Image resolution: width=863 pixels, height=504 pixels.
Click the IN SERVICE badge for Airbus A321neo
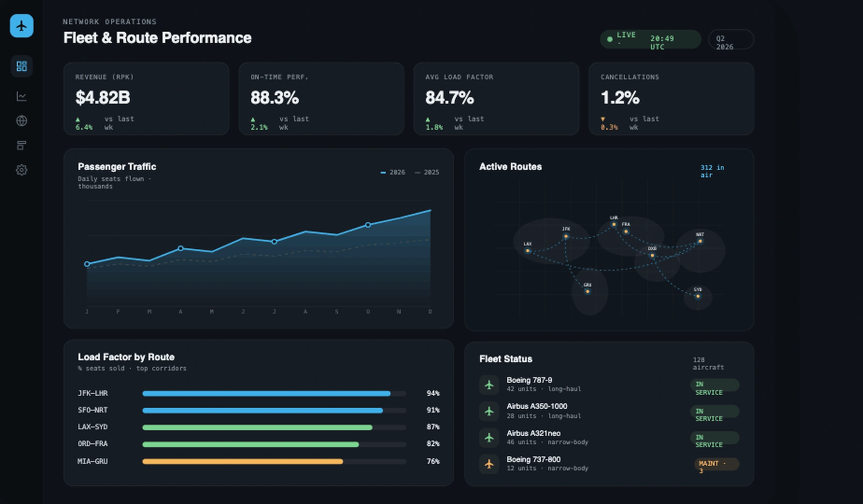(x=714, y=438)
